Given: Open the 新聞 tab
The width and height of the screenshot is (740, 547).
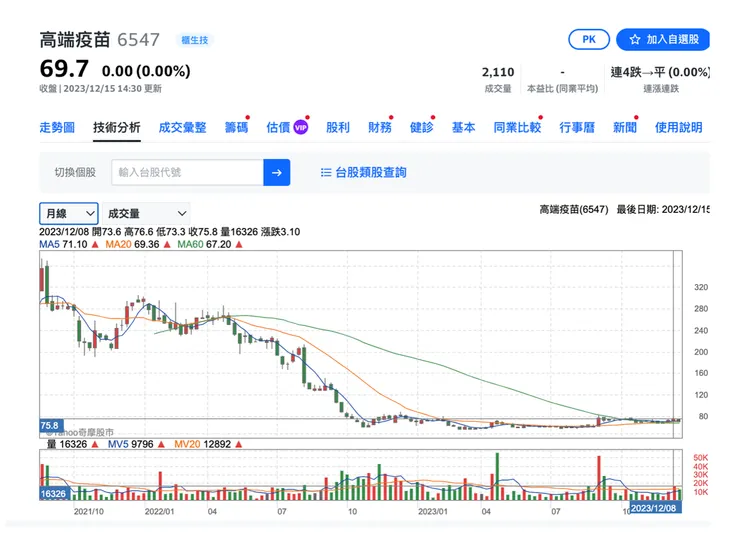Looking at the screenshot, I should click(x=625, y=127).
